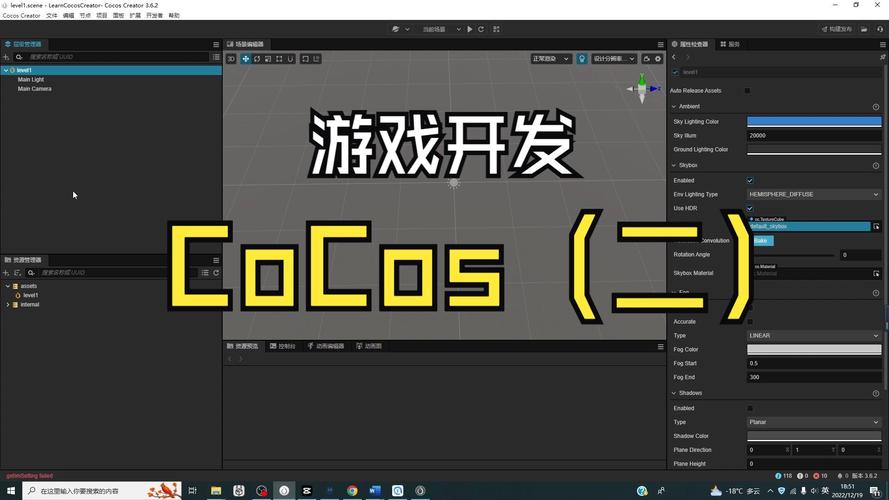Enable the Shadows Enabled checkbox
The width and height of the screenshot is (889, 500).
tap(750, 408)
